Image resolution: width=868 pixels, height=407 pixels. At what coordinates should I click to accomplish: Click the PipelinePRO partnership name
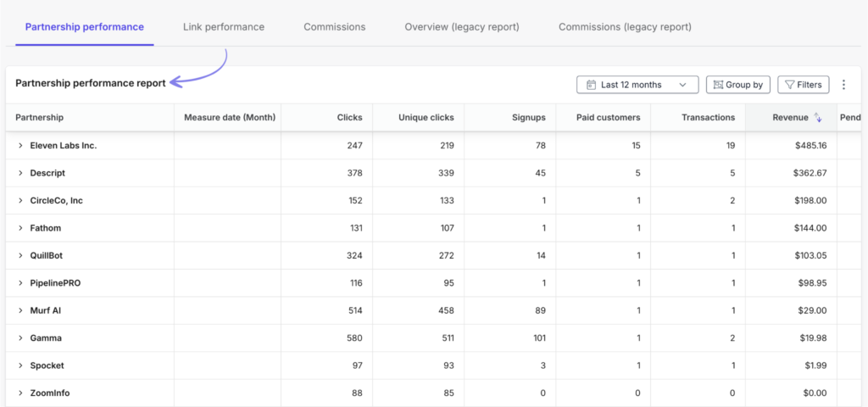55,283
